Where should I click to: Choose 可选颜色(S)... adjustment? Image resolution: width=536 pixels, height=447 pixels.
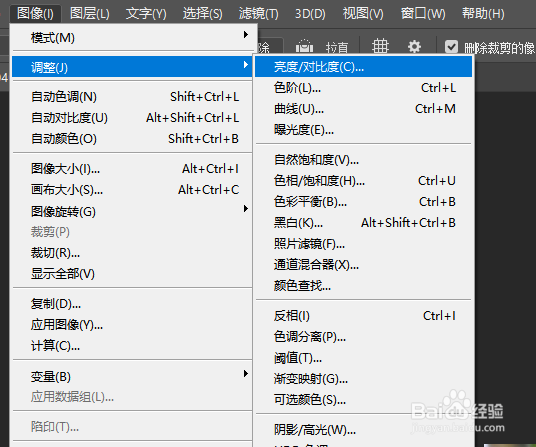363,399
